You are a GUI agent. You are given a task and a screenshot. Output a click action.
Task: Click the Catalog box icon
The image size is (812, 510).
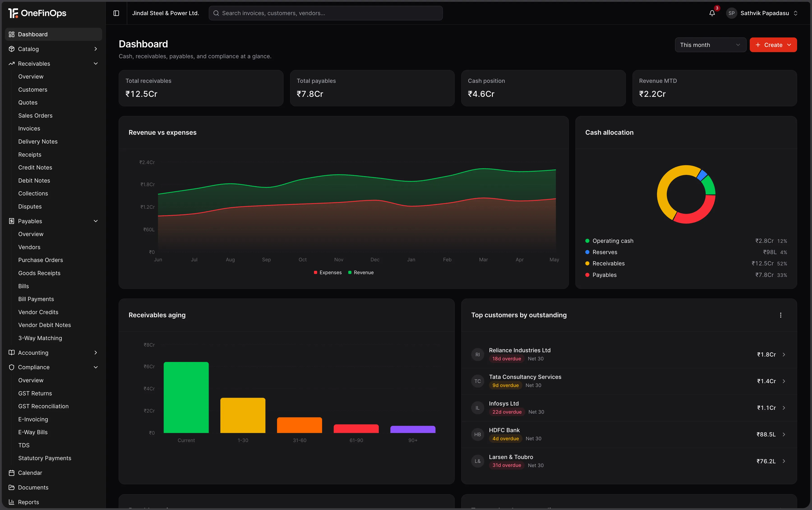12,49
